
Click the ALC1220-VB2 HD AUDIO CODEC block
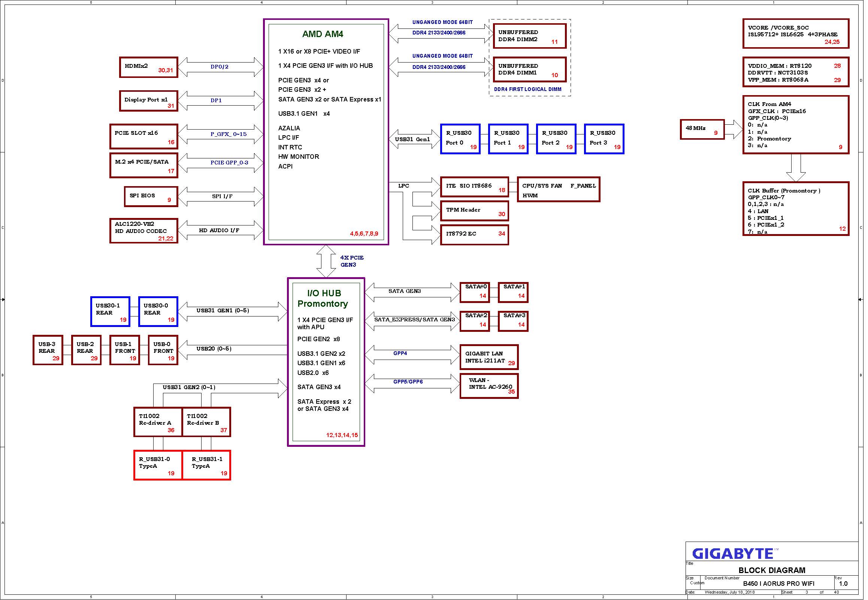pos(144,231)
